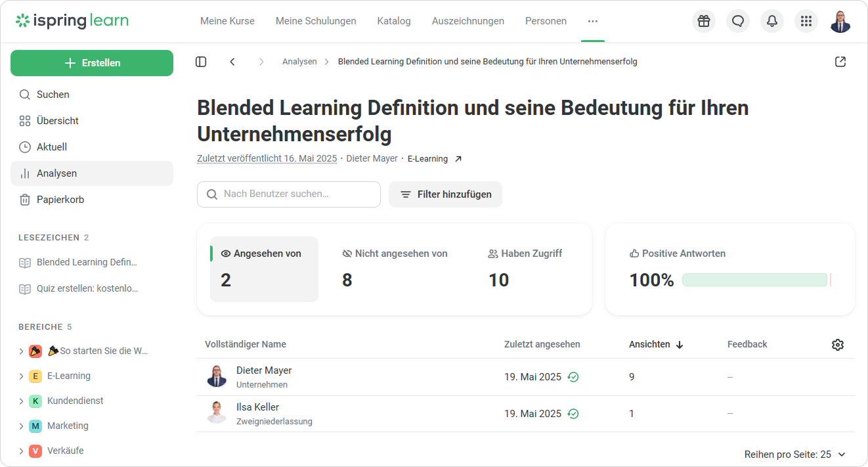The height and width of the screenshot is (467, 868).
Task: Open Blended Learning Defin… bookmark
Action: [x=87, y=262]
